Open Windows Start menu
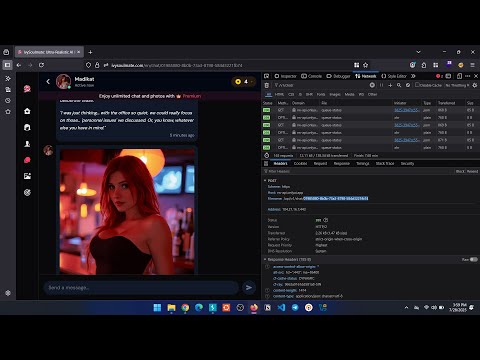 157,307
